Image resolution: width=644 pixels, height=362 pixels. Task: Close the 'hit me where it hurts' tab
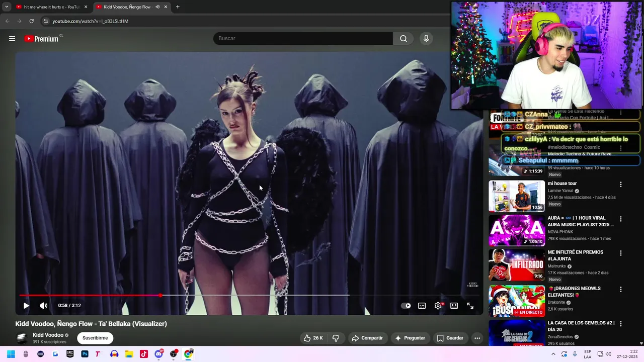coord(86,7)
